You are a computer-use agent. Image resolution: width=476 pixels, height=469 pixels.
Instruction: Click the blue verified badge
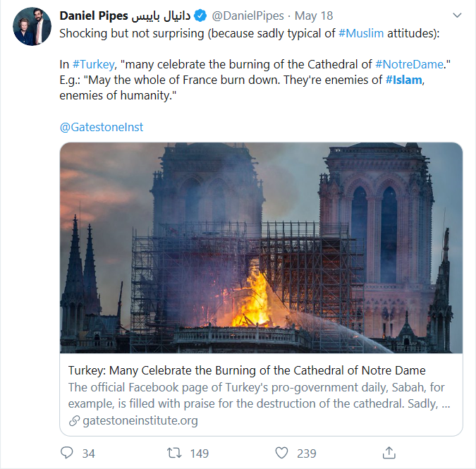click(x=200, y=16)
